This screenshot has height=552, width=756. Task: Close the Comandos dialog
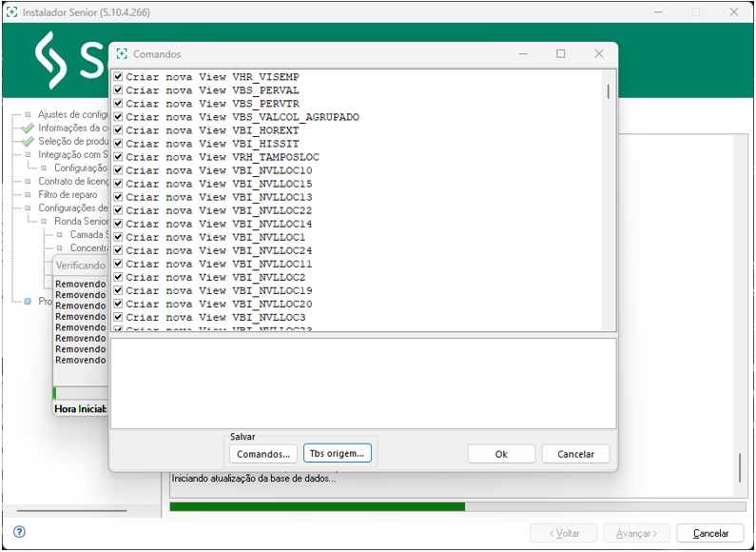tap(599, 54)
